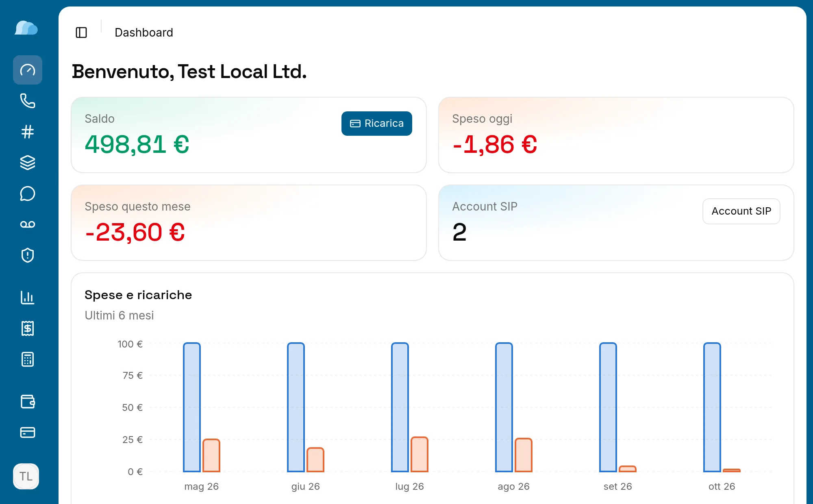Click the orange bar for mag 26
This screenshot has height=504, width=813.
point(211,455)
